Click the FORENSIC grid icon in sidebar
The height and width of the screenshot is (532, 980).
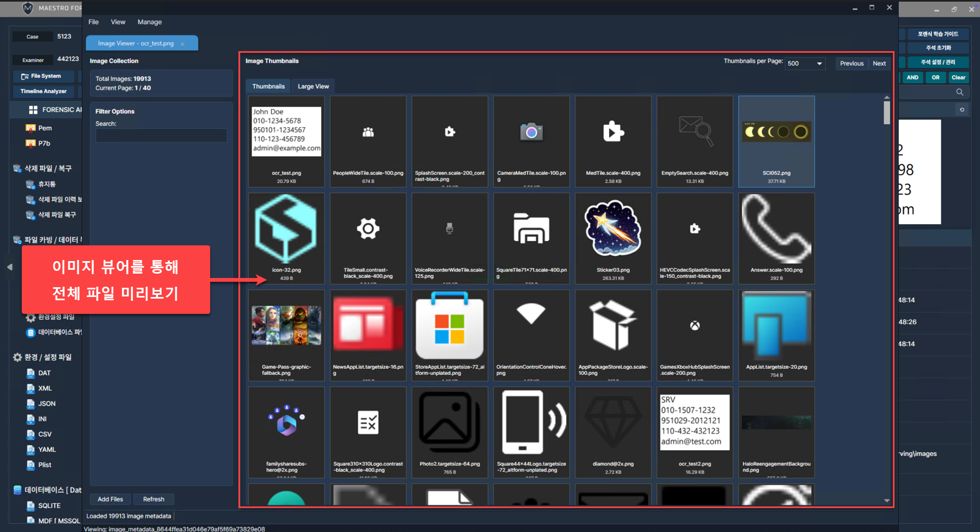pyautogui.click(x=33, y=110)
